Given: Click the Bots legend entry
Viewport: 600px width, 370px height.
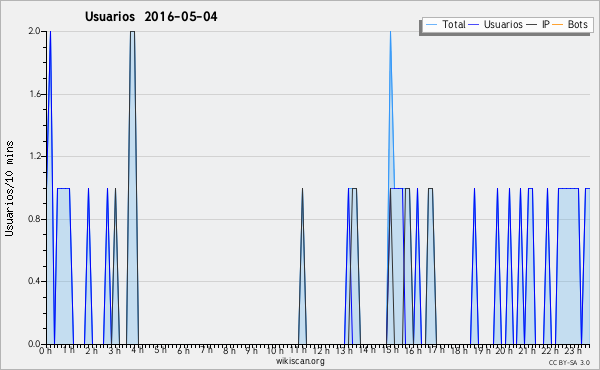Looking at the screenshot, I should [x=570, y=24].
